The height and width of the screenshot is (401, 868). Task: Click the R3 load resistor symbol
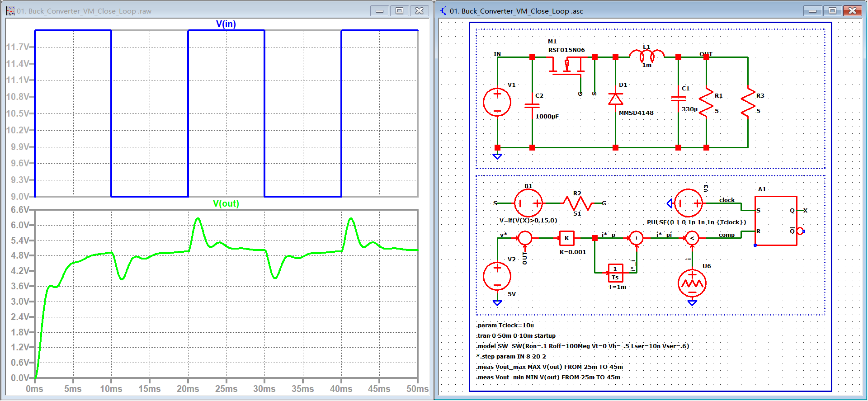click(748, 102)
